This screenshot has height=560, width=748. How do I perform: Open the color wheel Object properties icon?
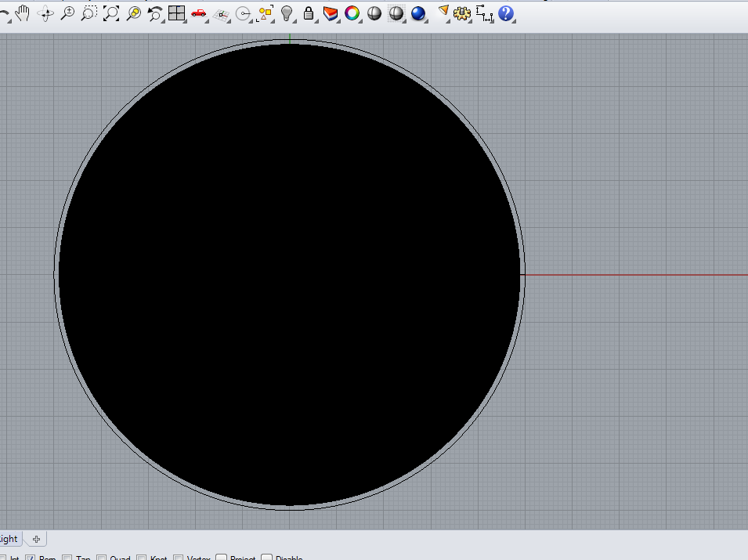tap(352, 13)
